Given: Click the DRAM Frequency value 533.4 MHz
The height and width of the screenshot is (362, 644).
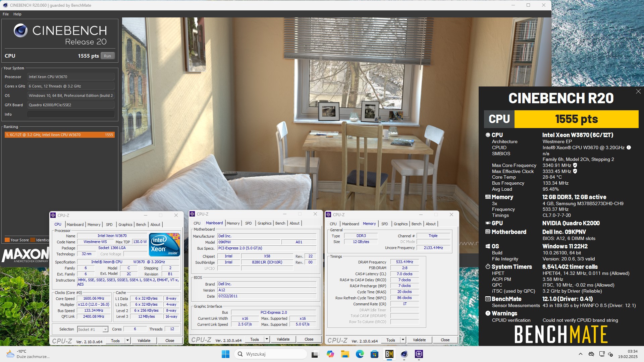Looking at the screenshot, I should coord(405,262).
